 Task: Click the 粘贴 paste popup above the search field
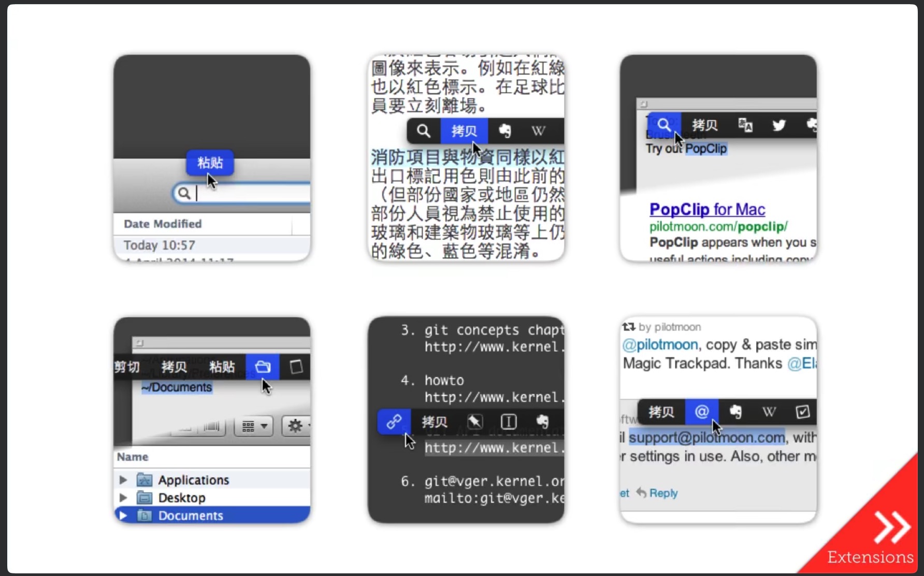tap(210, 163)
